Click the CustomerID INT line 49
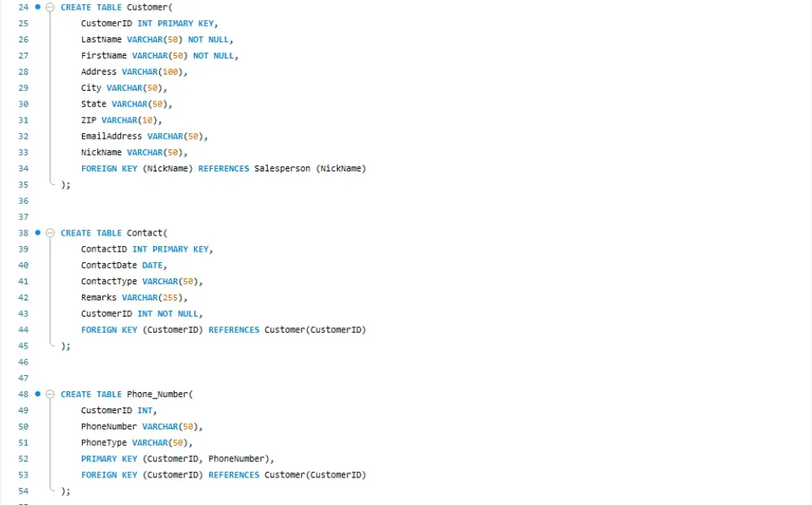 pos(119,410)
